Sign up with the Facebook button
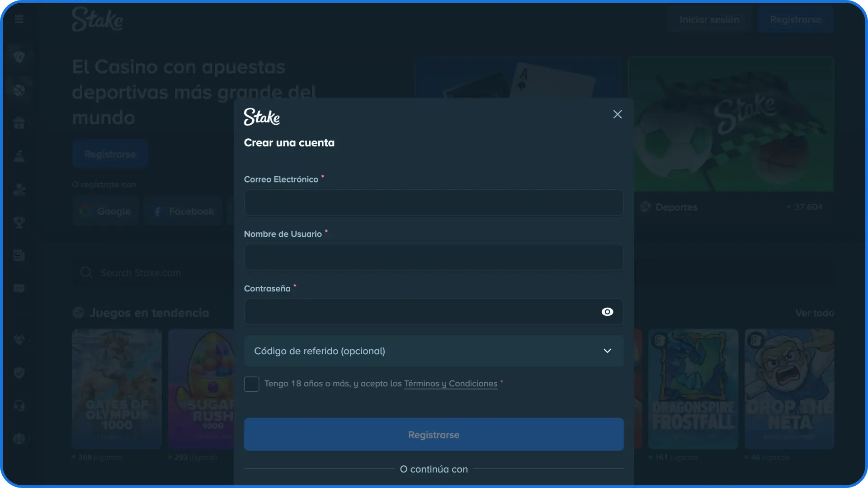The height and width of the screenshot is (488, 868). pyautogui.click(x=184, y=211)
